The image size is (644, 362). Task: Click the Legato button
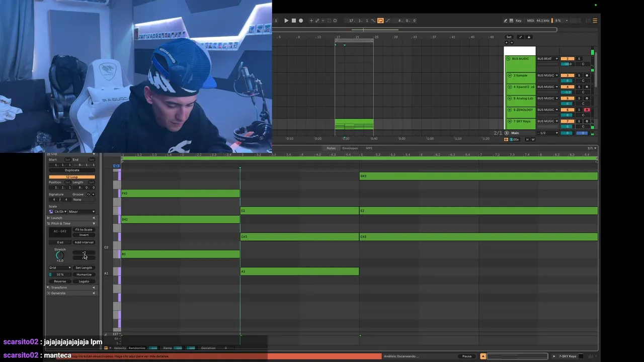[x=84, y=281]
